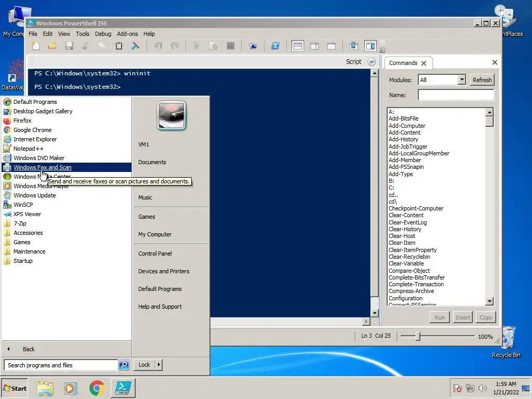
Task: Create a new script with the New icon
Action: tap(36, 46)
